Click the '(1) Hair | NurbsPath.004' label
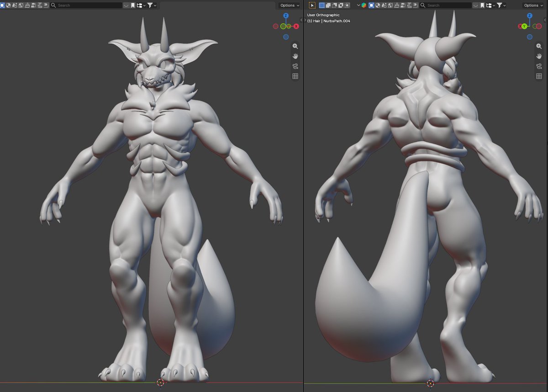This screenshot has width=548, height=392. tap(329, 21)
